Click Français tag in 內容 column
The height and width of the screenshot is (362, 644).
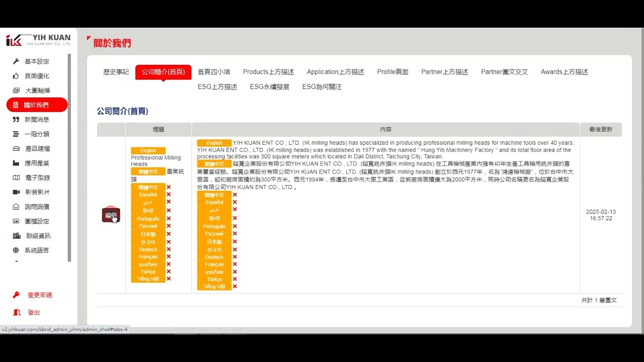coord(214,264)
